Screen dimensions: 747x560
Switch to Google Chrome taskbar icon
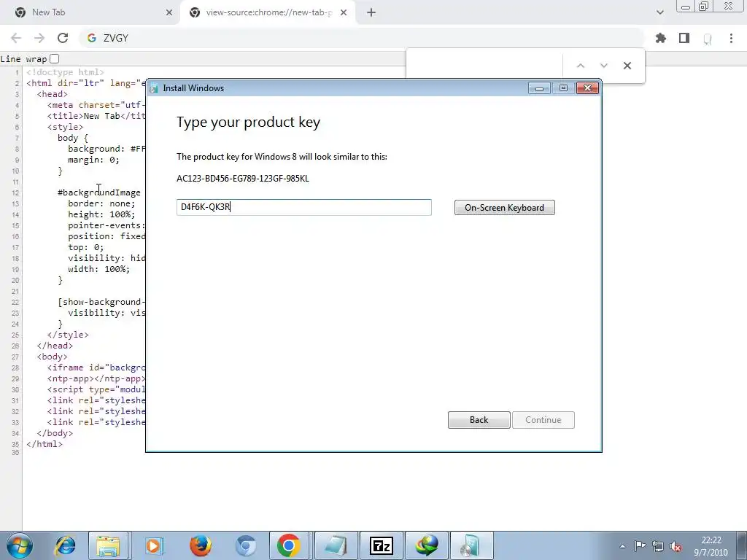point(289,545)
